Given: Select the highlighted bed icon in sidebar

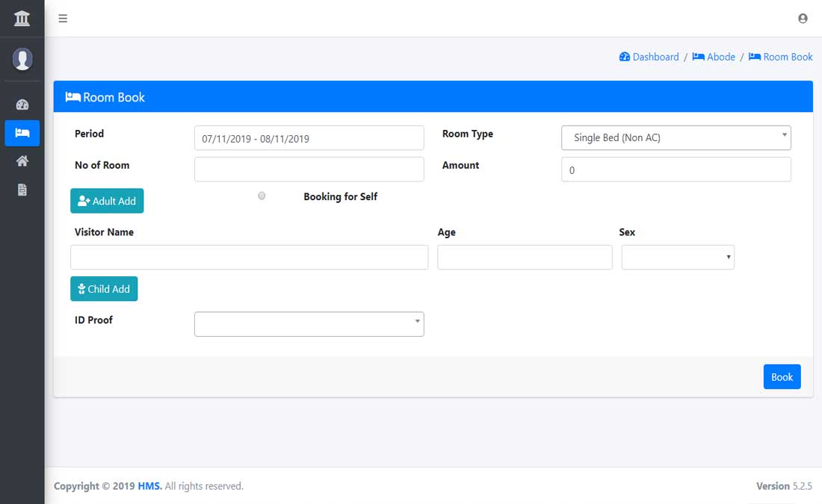Looking at the screenshot, I should [x=22, y=133].
